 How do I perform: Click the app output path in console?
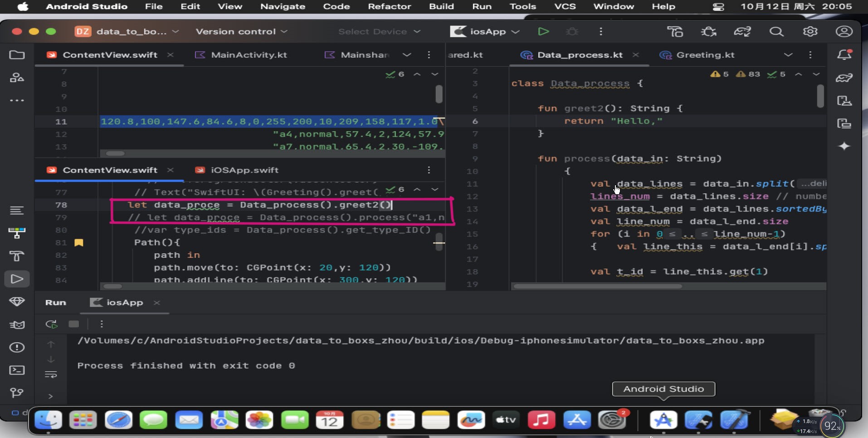point(420,341)
